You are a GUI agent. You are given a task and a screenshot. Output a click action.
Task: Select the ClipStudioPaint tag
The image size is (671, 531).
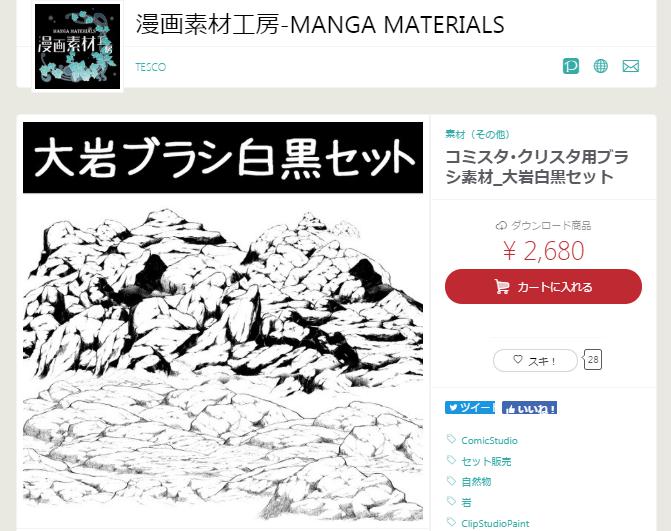point(495,523)
